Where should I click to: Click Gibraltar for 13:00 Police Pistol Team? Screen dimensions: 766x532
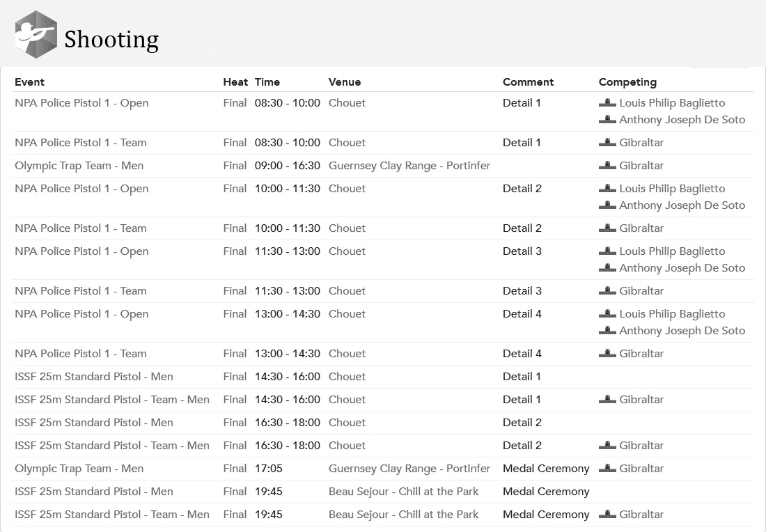[641, 353]
